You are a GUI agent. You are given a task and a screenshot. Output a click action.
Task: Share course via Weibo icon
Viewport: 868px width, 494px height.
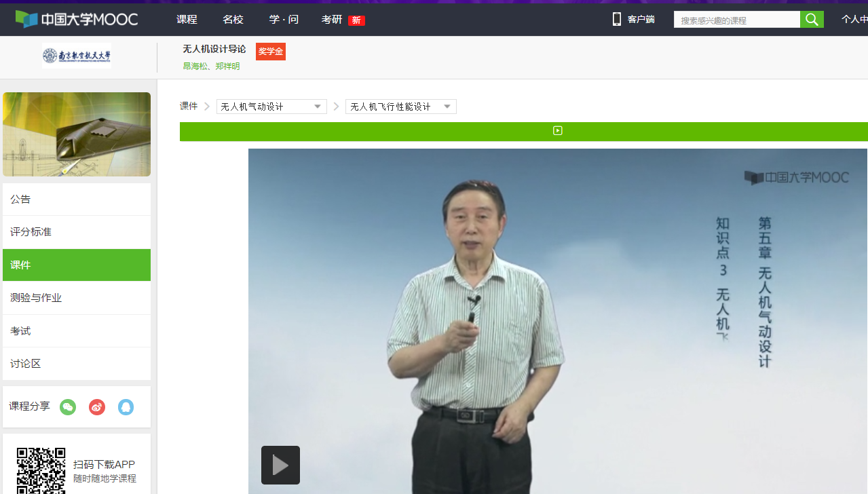[97, 407]
